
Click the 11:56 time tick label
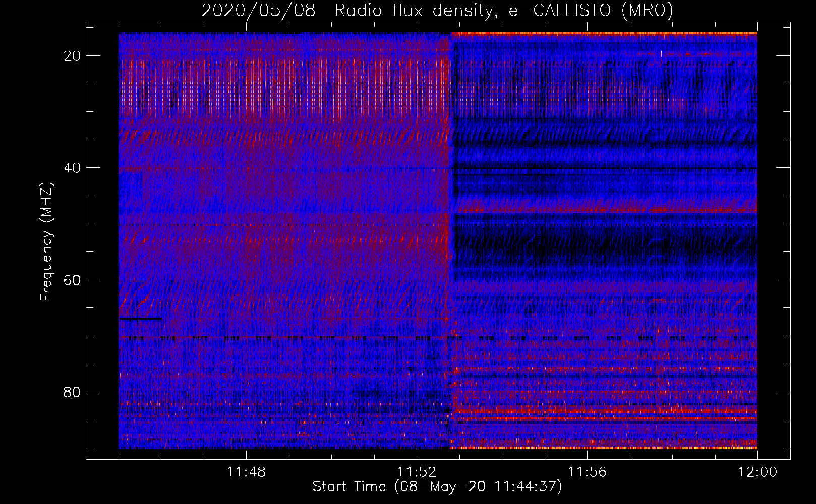(x=587, y=472)
